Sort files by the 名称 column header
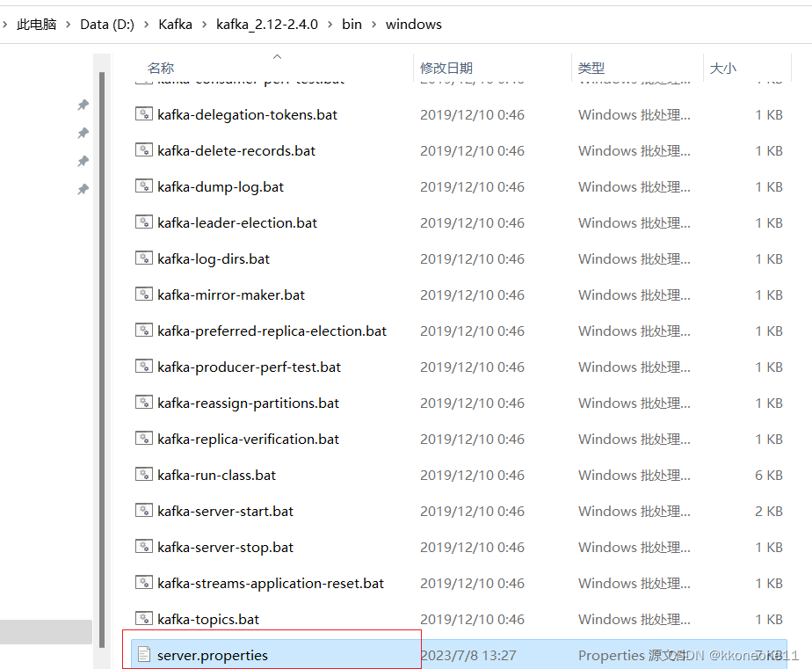 point(161,68)
